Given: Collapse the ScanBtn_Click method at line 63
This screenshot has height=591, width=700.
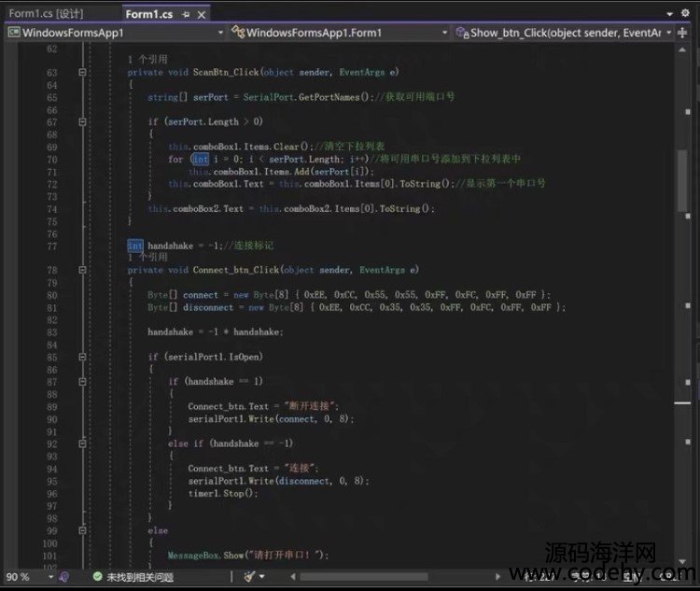Looking at the screenshot, I should pyautogui.click(x=82, y=72).
